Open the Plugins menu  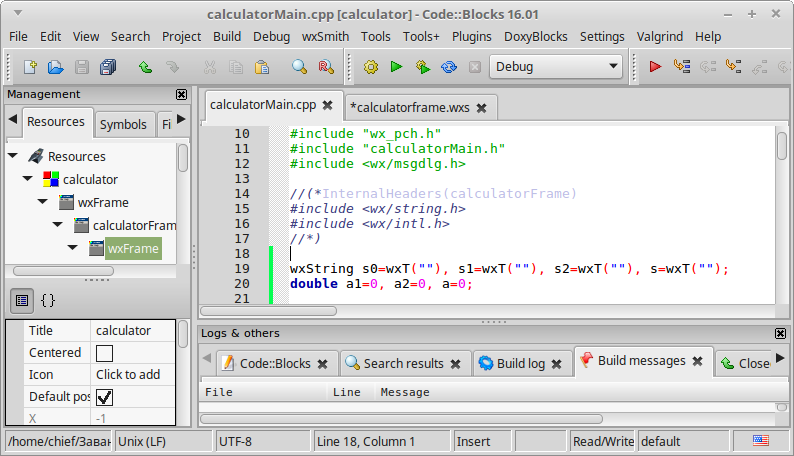[x=471, y=37]
